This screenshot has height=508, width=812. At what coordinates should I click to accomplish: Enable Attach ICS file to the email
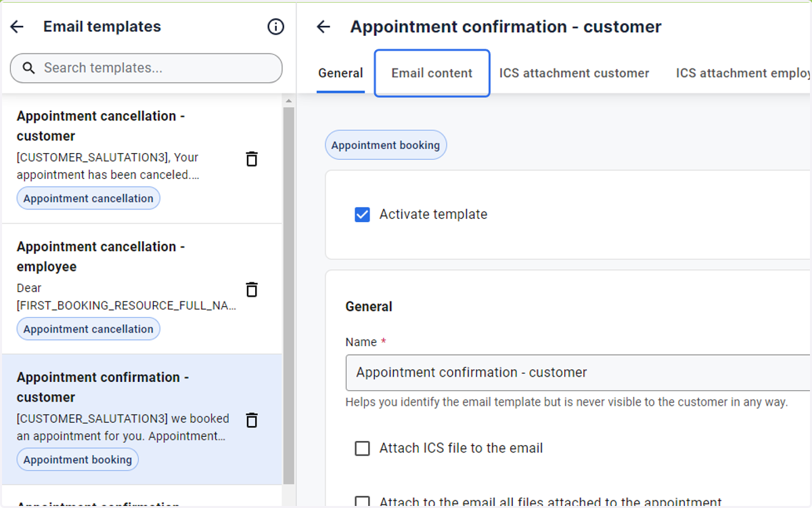click(x=363, y=448)
